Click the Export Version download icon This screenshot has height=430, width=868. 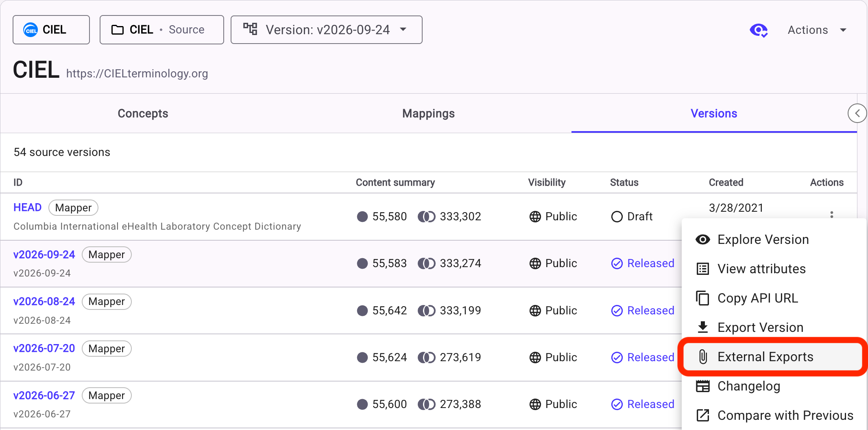pos(703,327)
